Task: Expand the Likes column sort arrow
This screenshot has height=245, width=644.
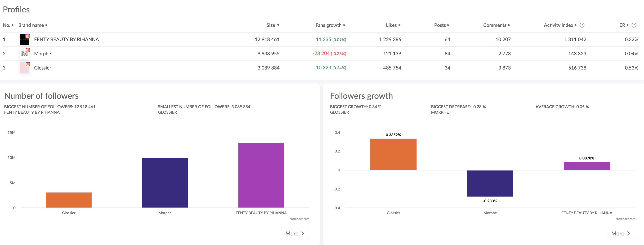Action: (x=399, y=25)
